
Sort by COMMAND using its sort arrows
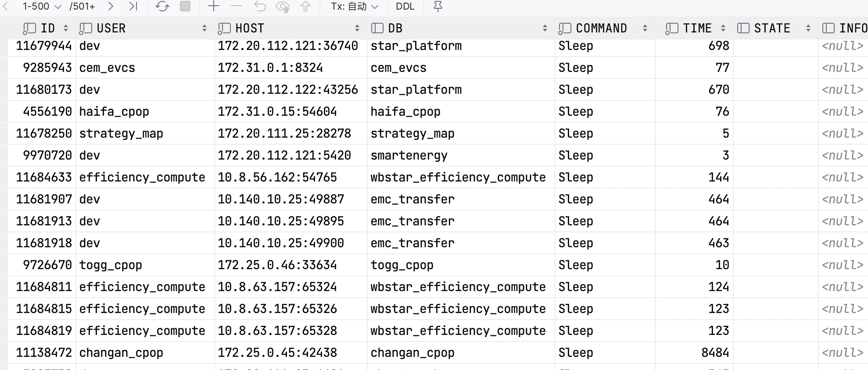[x=645, y=28]
